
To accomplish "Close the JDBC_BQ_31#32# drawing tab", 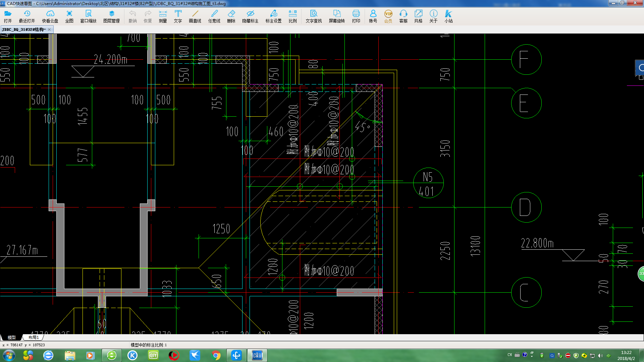I will [49, 29].
